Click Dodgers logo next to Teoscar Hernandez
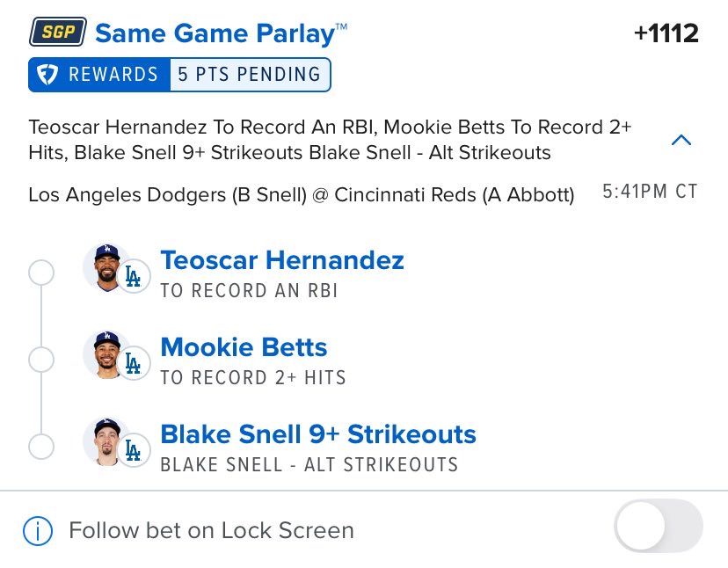The height and width of the screenshot is (568, 728). click(133, 276)
